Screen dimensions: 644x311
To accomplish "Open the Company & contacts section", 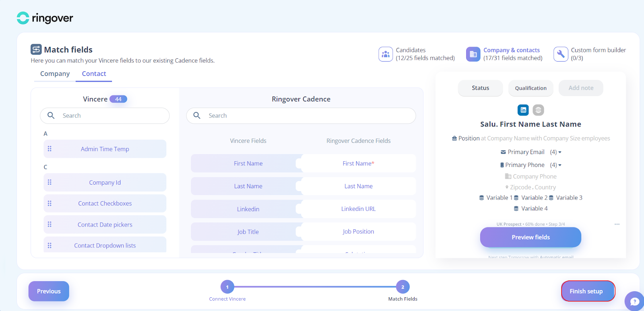I will pyautogui.click(x=504, y=54).
